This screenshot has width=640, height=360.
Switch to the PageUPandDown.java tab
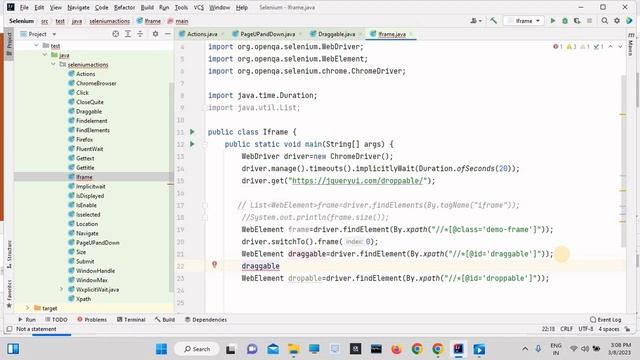267,34
